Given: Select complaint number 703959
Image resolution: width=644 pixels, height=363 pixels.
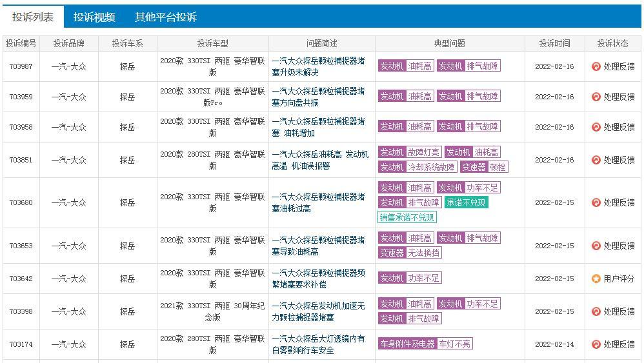Looking at the screenshot, I should [21, 97].
